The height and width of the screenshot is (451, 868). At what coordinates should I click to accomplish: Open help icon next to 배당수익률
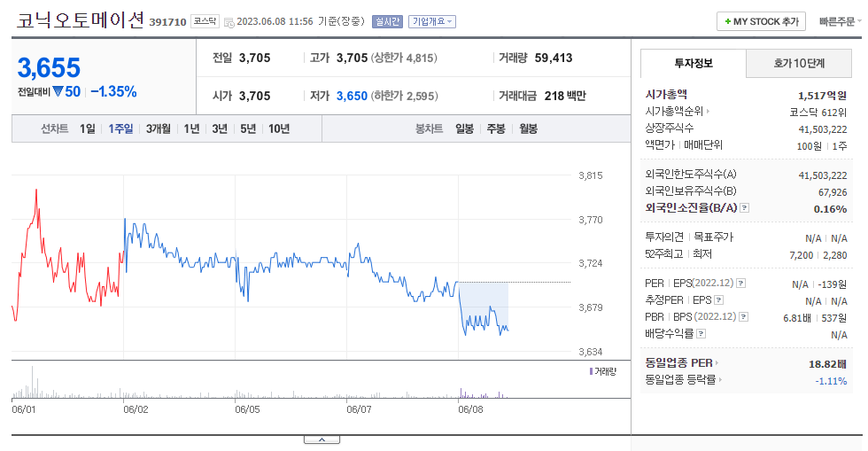[701, 333]
